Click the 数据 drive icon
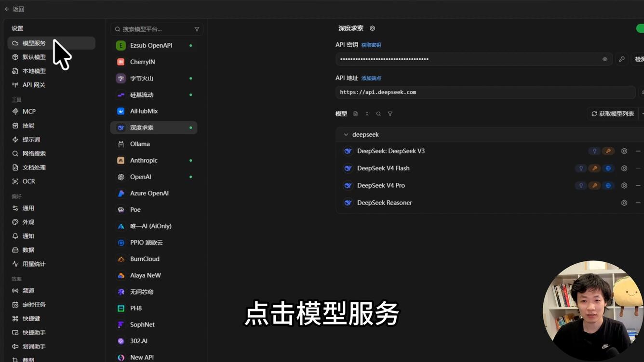 15,250
